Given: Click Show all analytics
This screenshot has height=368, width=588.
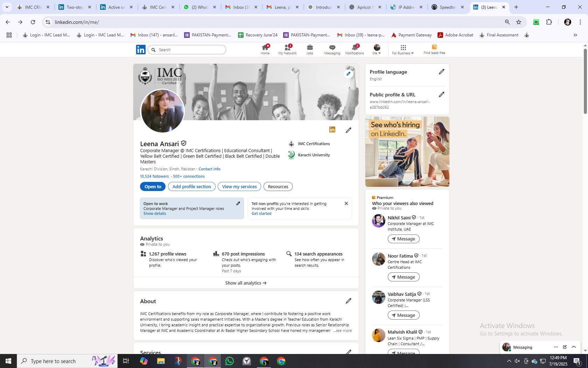Looking at the screenshot, I should tap(246, 283).
